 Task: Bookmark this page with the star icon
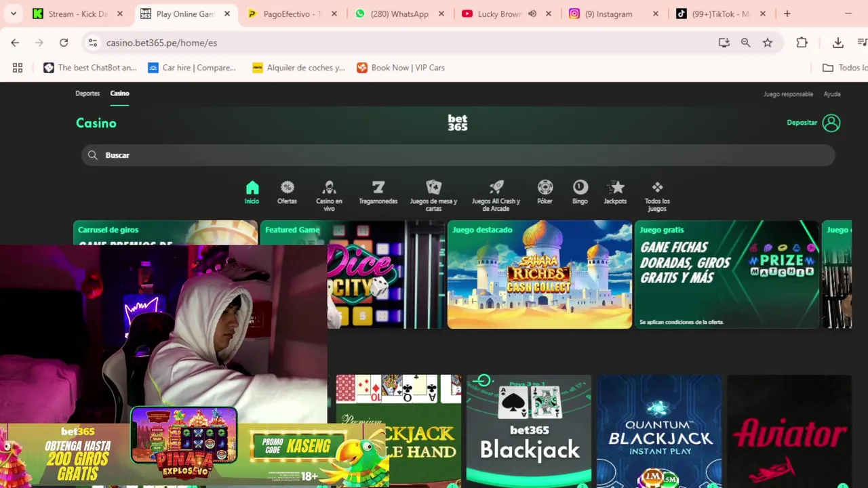click(768, 43)
